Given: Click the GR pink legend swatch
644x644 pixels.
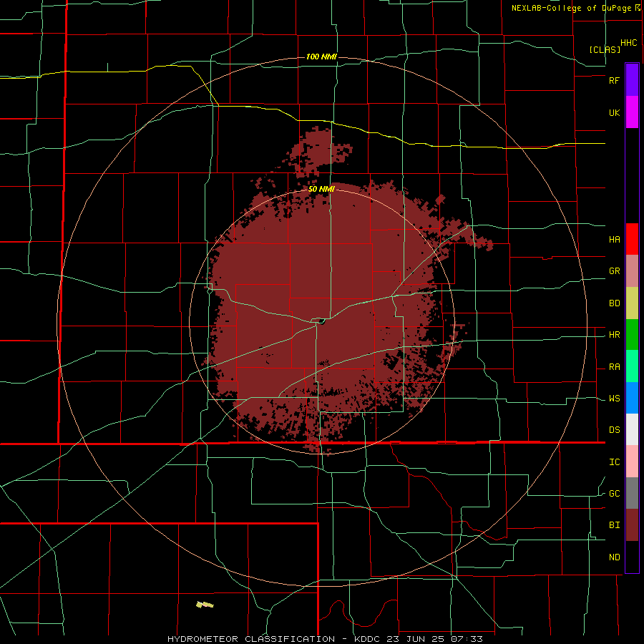Looking at the screenshot, I should (632, 271).
